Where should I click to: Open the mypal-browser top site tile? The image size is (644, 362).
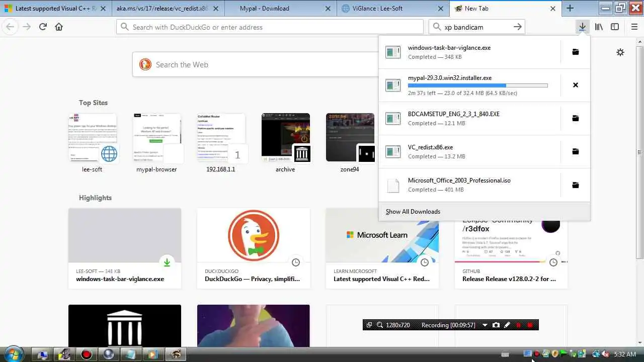point(156,143)
